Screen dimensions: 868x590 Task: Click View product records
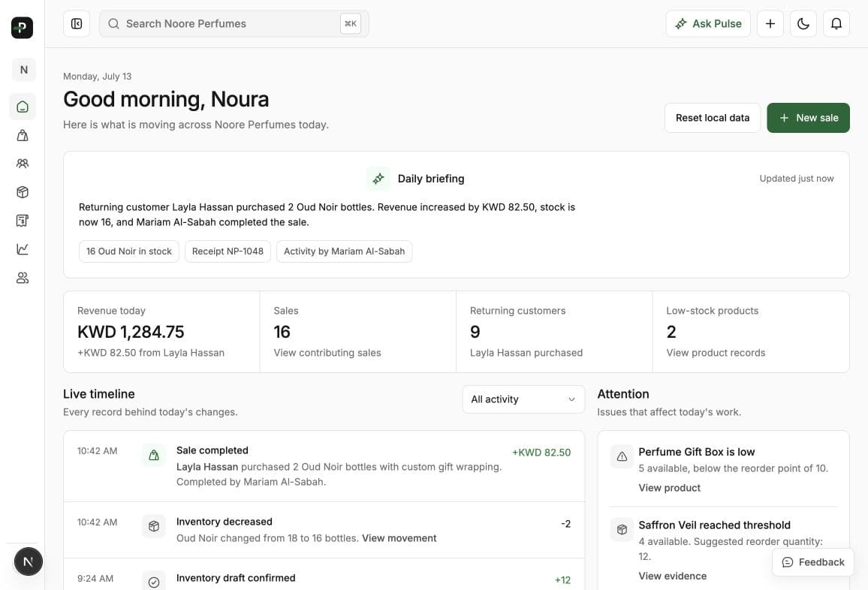pyautogui.click(x=716, y=353)
